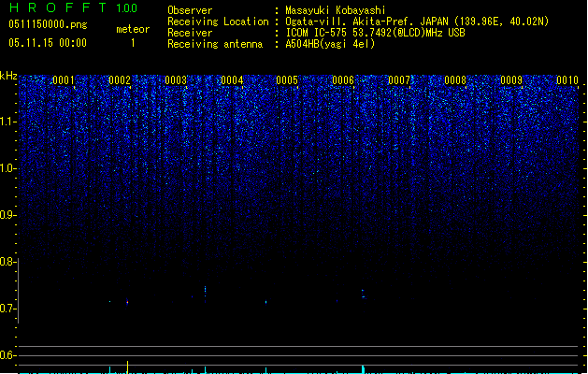588x374 pixels.
Task: Click time marker 0010
Action: coord(567,80)
